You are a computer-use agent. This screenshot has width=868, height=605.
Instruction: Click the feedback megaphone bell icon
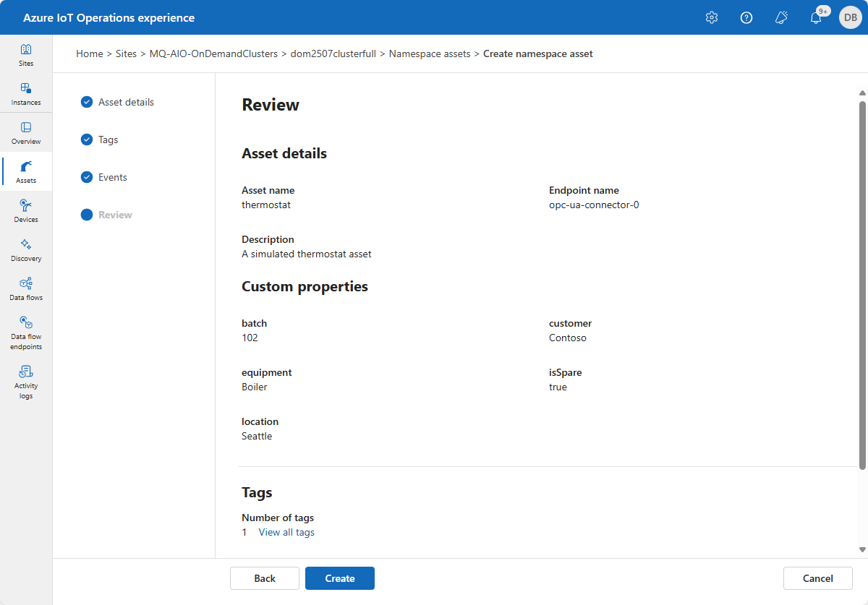[x=781, y=17]
